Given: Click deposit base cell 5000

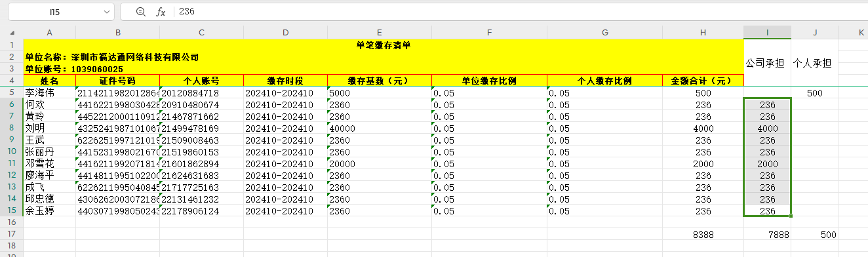Looking at the screenshot, I should (x=380, y=93).
